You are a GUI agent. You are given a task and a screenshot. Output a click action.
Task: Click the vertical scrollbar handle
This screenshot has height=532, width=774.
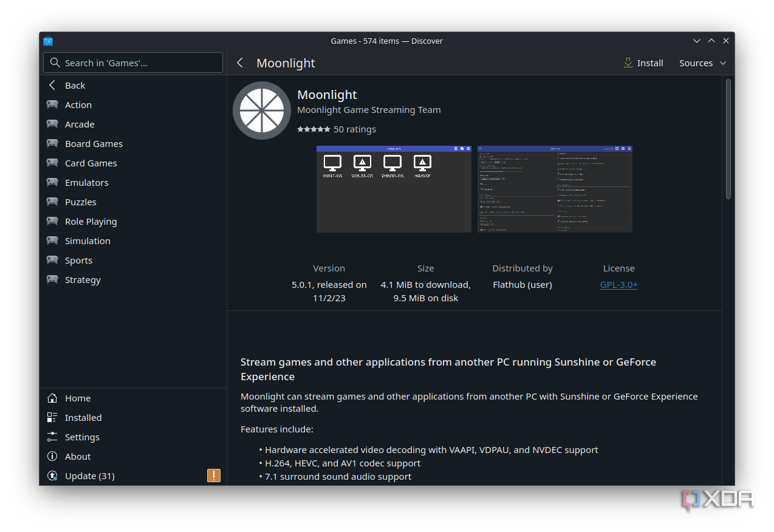tap(728, 138)
